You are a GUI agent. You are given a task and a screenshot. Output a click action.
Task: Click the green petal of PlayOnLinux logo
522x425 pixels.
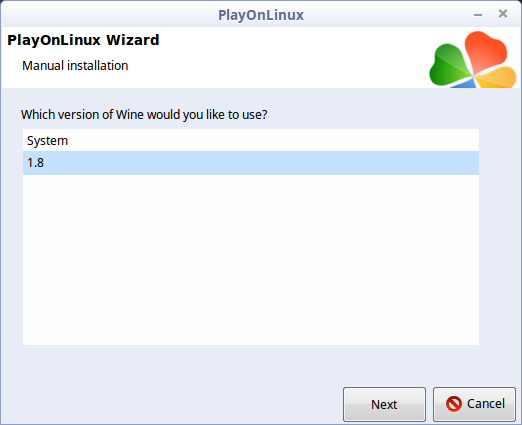(448, 66)
